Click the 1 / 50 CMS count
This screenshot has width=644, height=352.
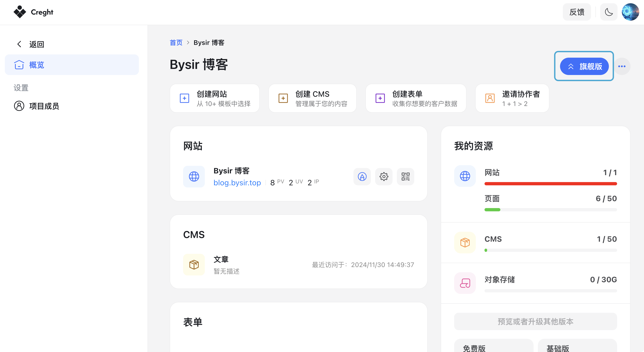(x=607, y=239)
